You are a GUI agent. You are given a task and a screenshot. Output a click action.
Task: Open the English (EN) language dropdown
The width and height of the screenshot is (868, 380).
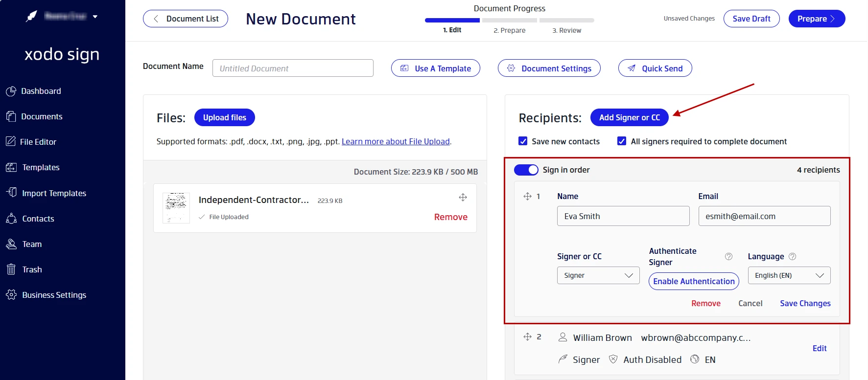[789, 275]
